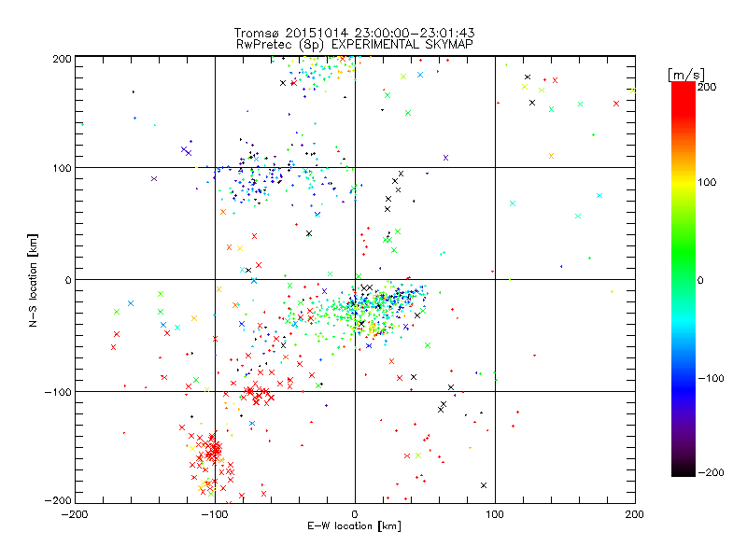Viewport: 747px width, 560px height.
Task: Click the colorbar label '-200' at bottom
Action: click(x=711, y=472)
